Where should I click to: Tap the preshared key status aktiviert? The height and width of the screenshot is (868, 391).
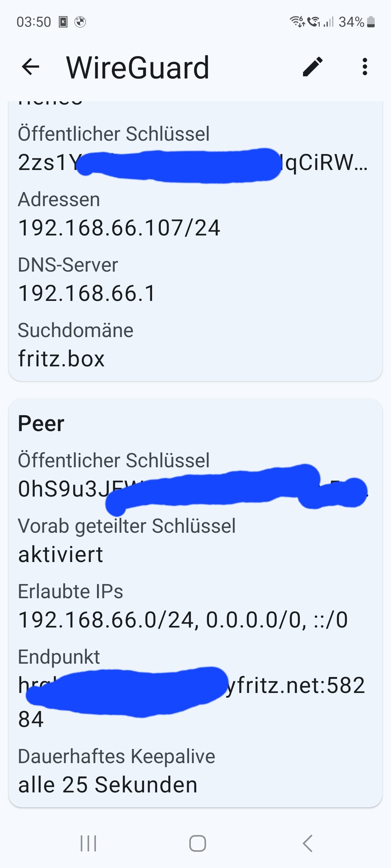60,555
